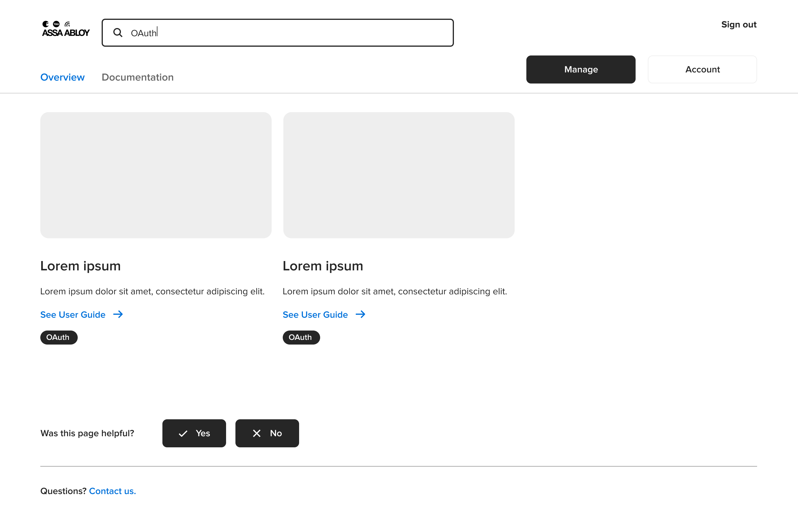Click the first Lorem ipsum heading

(80, 266)
